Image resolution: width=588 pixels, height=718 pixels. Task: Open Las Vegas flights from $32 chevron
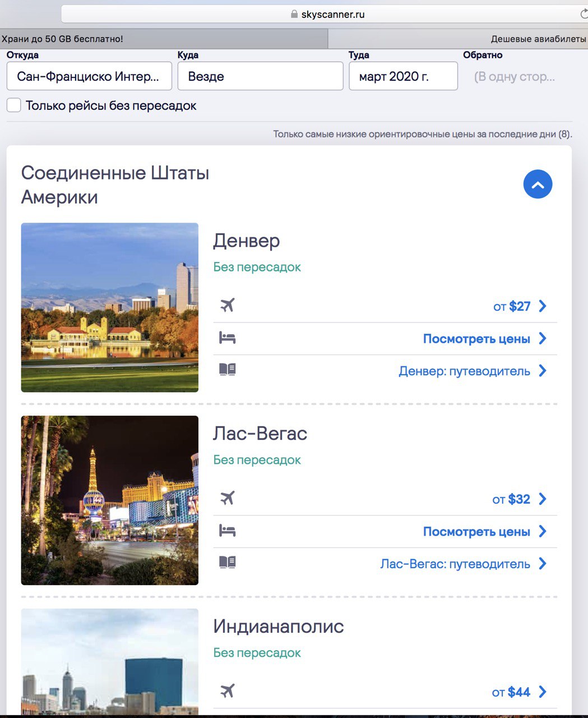[543, 499]
